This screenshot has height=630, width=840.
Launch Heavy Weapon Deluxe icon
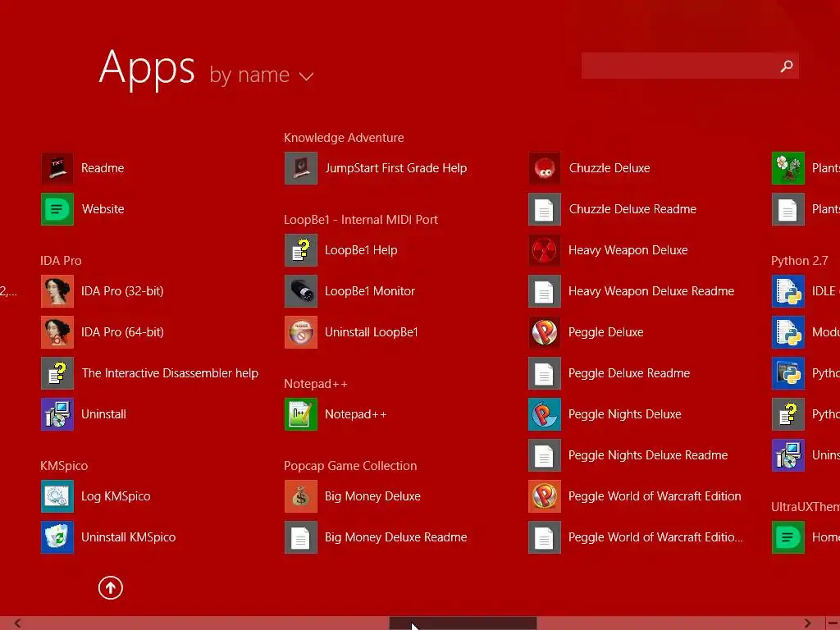click(x=545, y=250)
